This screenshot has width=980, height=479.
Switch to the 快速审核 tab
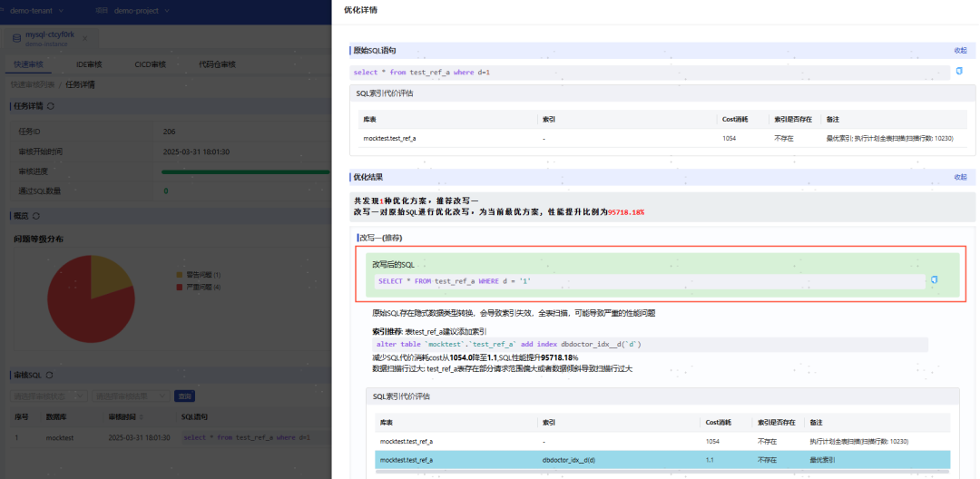28,64
